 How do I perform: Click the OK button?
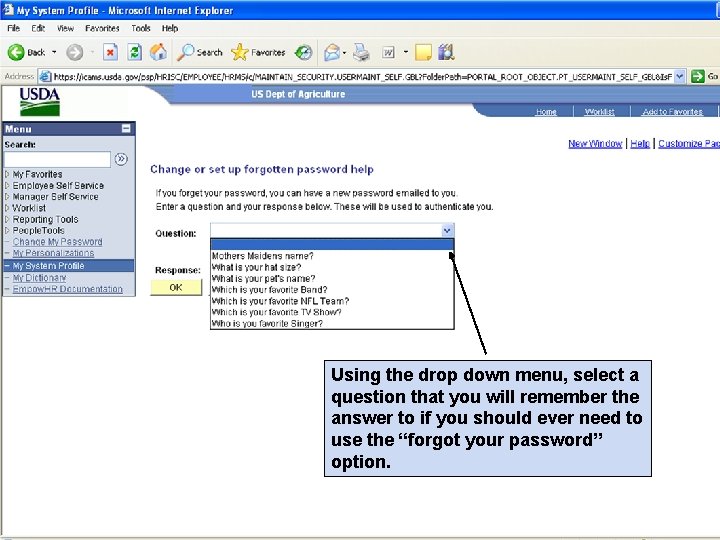(176, 287)
